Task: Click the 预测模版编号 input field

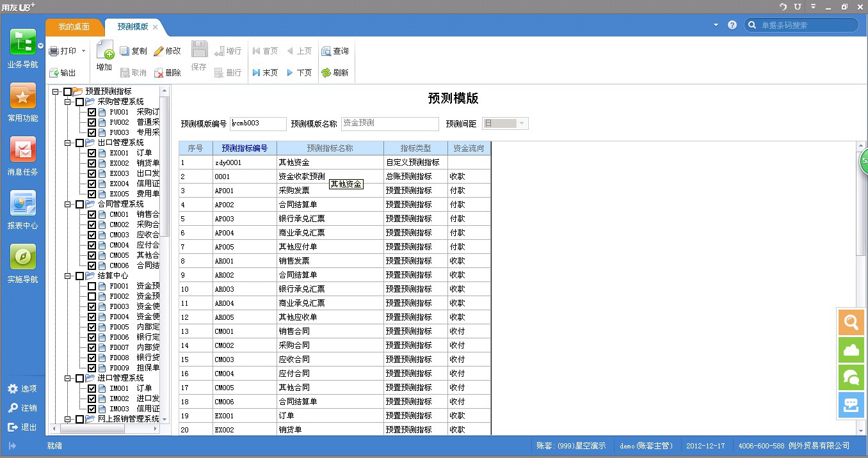Action: click(x=258, y=123)
